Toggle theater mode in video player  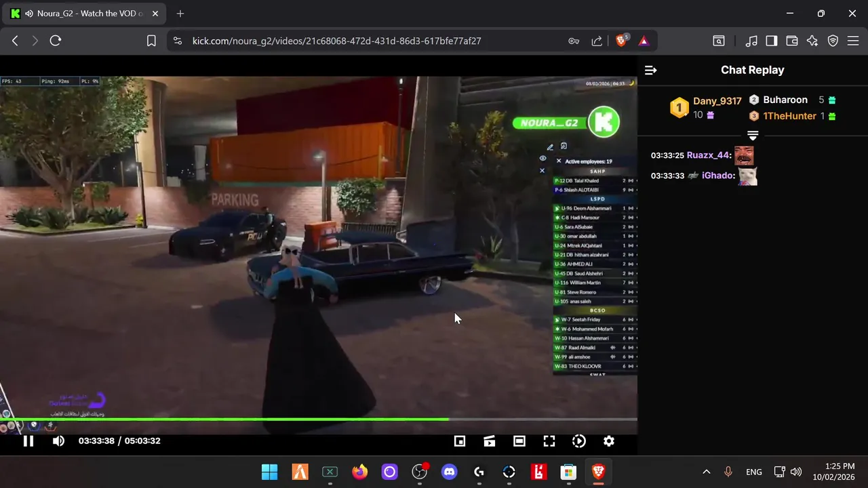(x=519, y=441)
